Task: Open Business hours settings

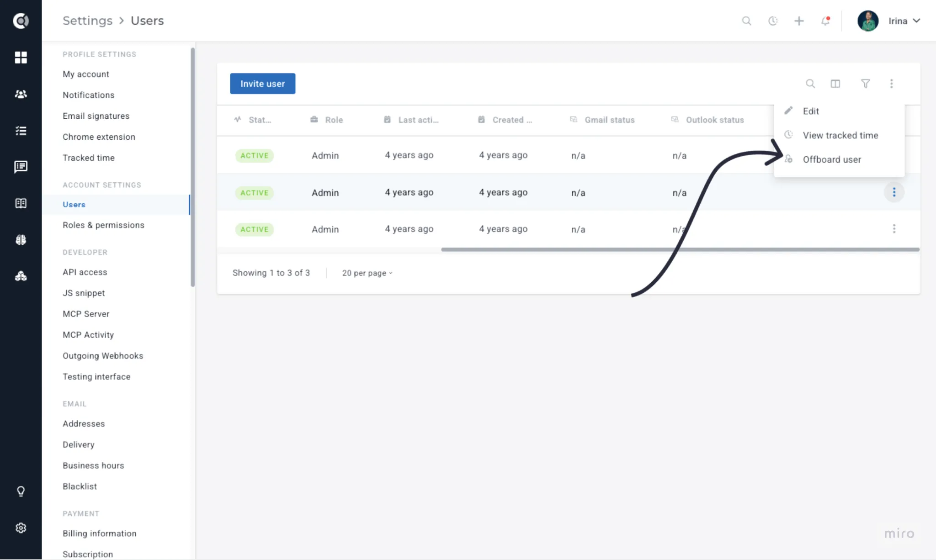Action: [93, 465]
